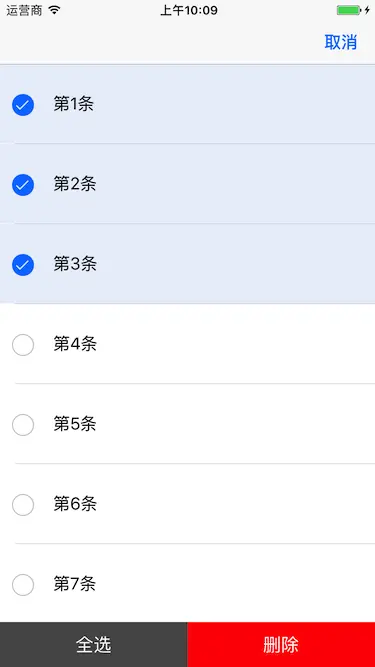Click the 第2条 list row label
Viewport: 375px width, 667px height.
[x=75, y=184]
